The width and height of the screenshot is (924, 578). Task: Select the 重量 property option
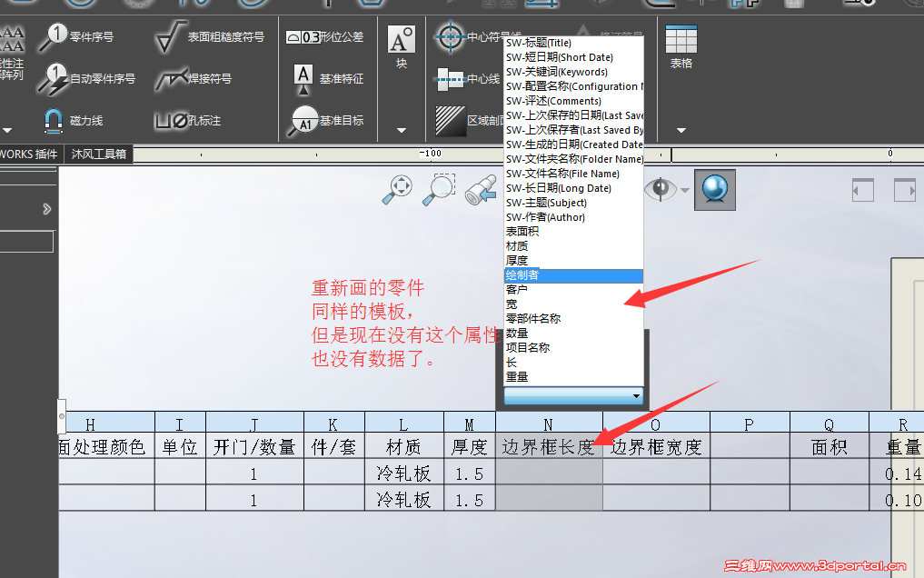click(x=573, y=376)
